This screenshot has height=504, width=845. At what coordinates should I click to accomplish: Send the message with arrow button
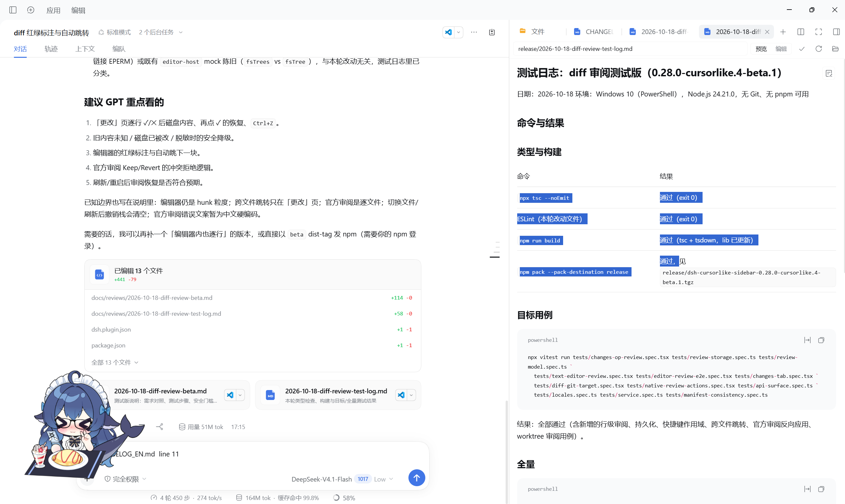coord(417,478)
